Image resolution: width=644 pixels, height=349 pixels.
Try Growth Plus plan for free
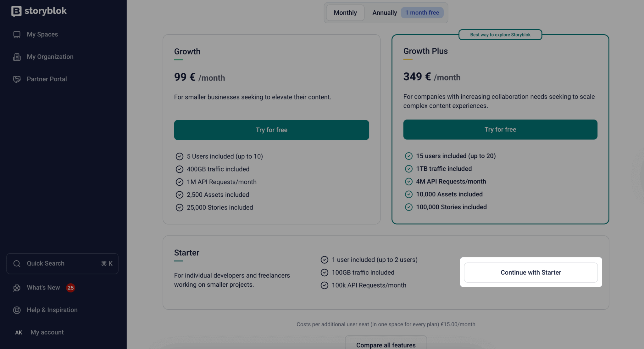[500, 130]
